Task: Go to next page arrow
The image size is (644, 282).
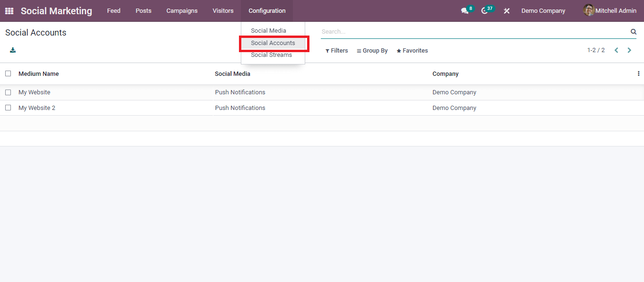Action: 629,50
